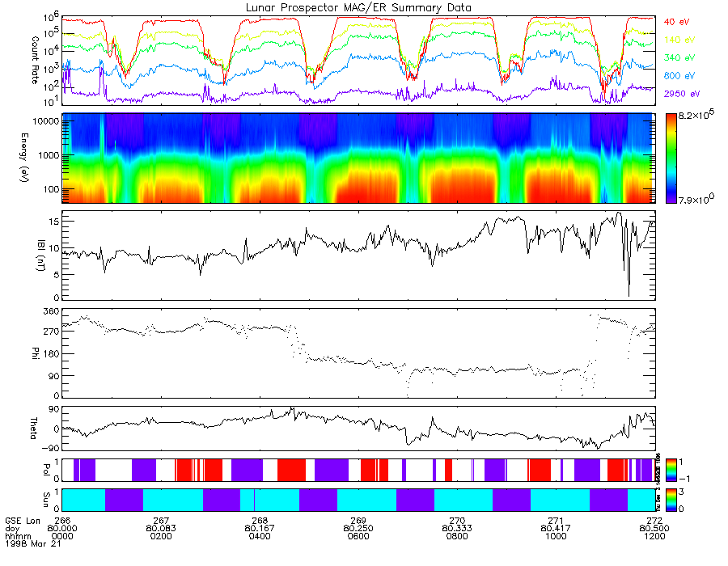Click the 'Energy (eV)' axis label

coord(24,158)
